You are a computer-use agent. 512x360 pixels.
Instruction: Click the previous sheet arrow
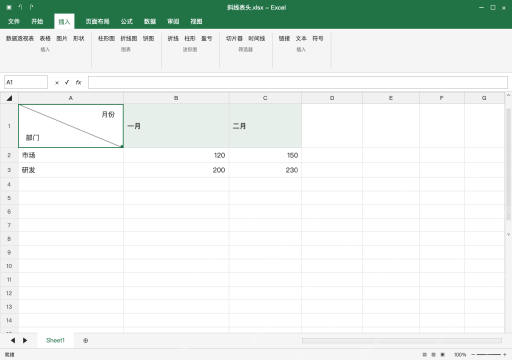click(13, 340)
